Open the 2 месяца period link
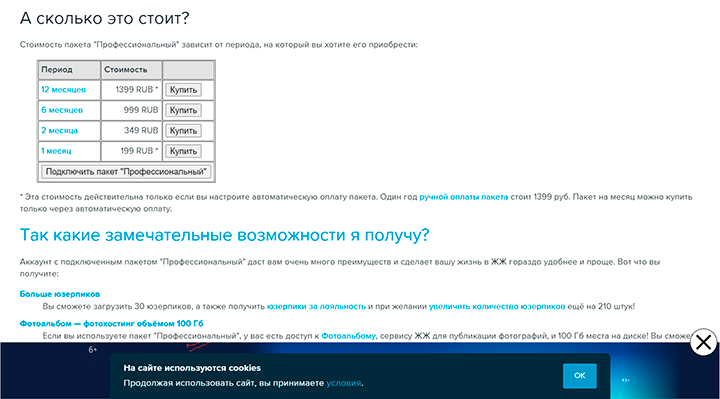Image resolution: width=720 pixels, height=399 pixels. coord(59,130)
